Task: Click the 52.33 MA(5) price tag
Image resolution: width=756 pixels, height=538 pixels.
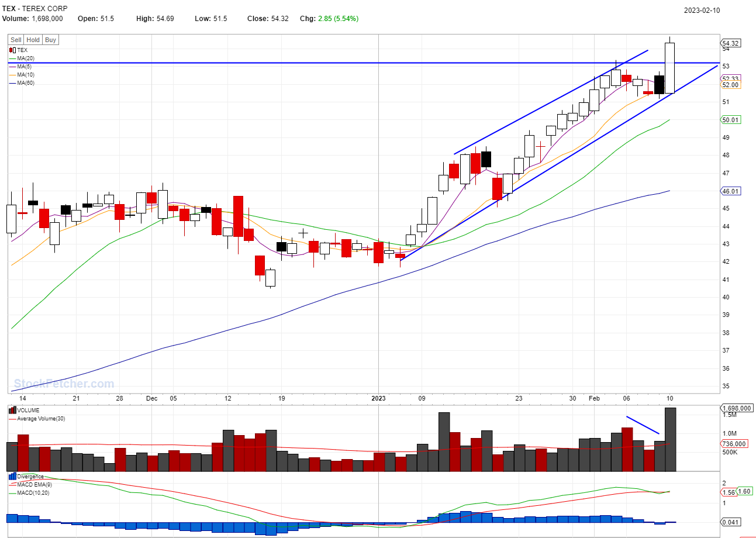Action: pyautogui.click(x=730, y=79)
